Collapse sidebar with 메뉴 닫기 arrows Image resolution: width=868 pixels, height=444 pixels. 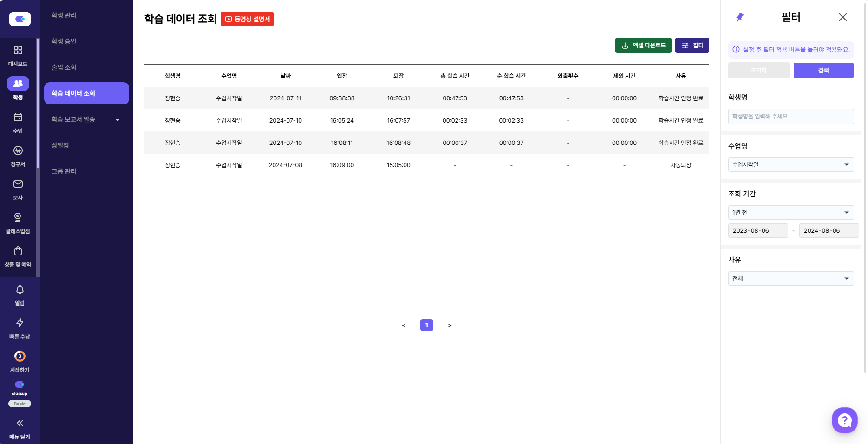pyautogui.click(x=20, y=423)
